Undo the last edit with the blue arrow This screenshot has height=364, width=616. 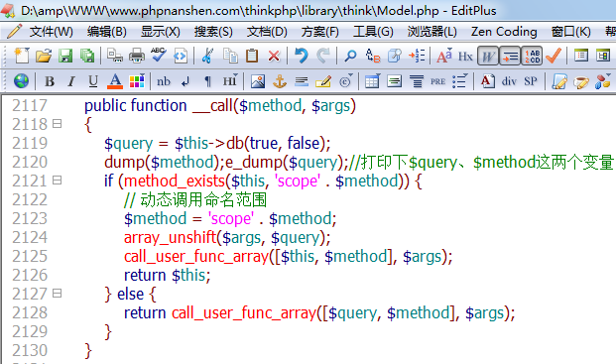click(x=301, y=56)
